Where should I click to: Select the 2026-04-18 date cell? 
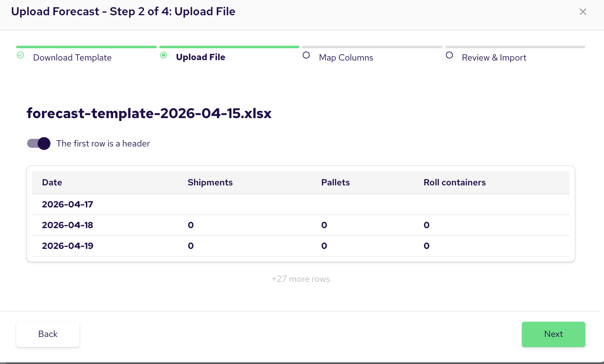tap(67, 225)
